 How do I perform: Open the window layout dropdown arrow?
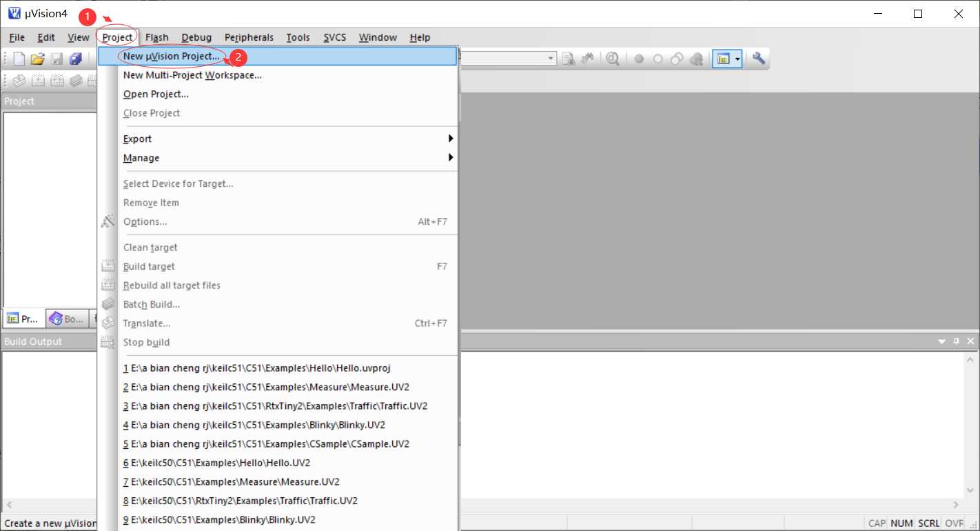coord(737,59)
